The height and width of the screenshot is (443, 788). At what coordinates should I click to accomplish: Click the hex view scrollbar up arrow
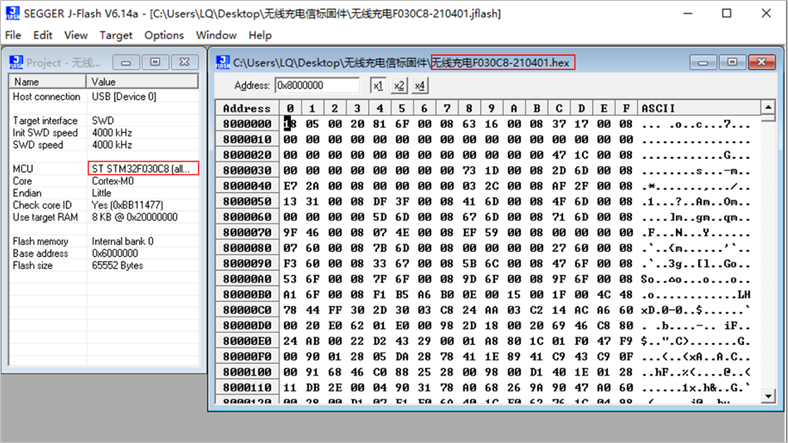(x=768, y=107)
